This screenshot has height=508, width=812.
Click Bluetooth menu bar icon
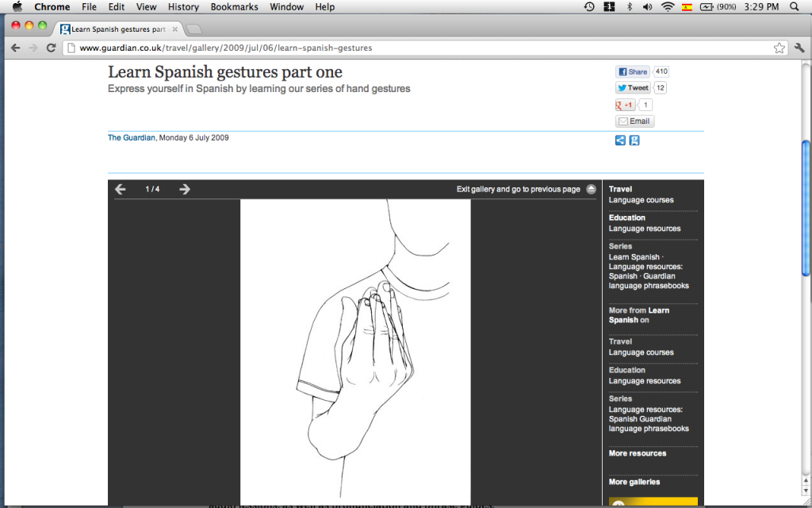[x=630, y=6]
